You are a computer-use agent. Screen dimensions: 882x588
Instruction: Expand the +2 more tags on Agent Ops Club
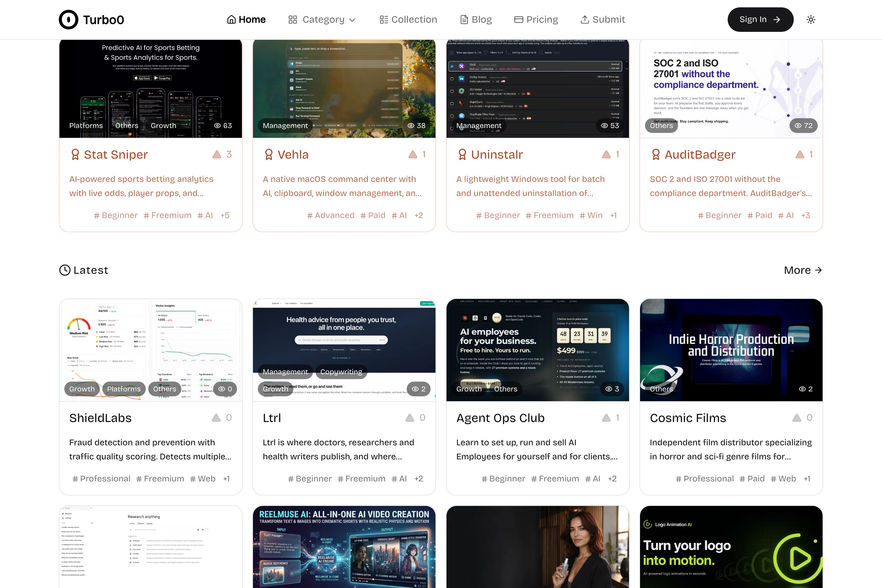[x=612, y=478]
